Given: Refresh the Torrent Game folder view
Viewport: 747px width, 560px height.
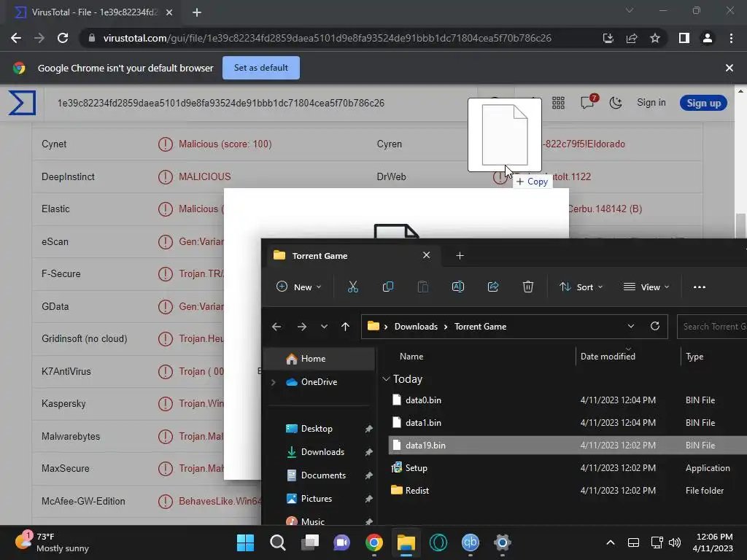Looking at the screenshot, I should (x=655, y=326).
